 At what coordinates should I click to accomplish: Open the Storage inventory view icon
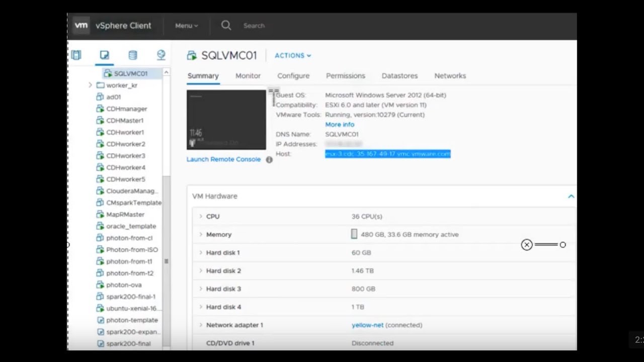pos(132,55)
